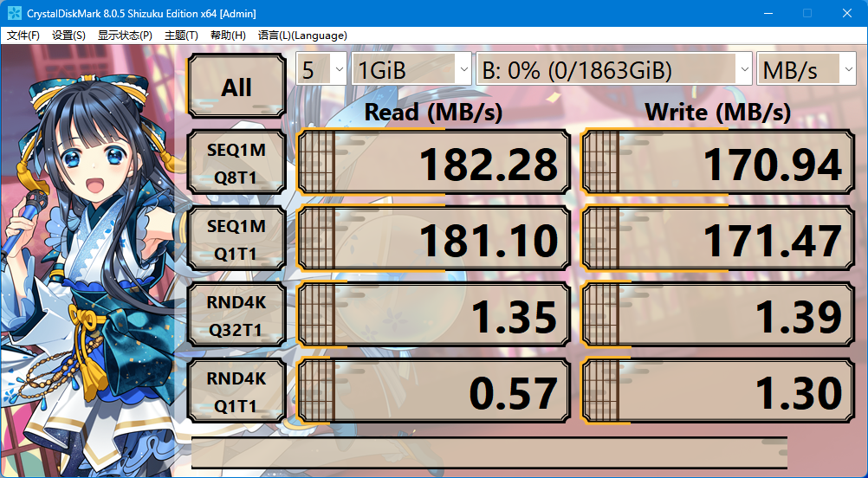
Task: Expand the test count dropdown showing 5
Action: coord(321,69)
